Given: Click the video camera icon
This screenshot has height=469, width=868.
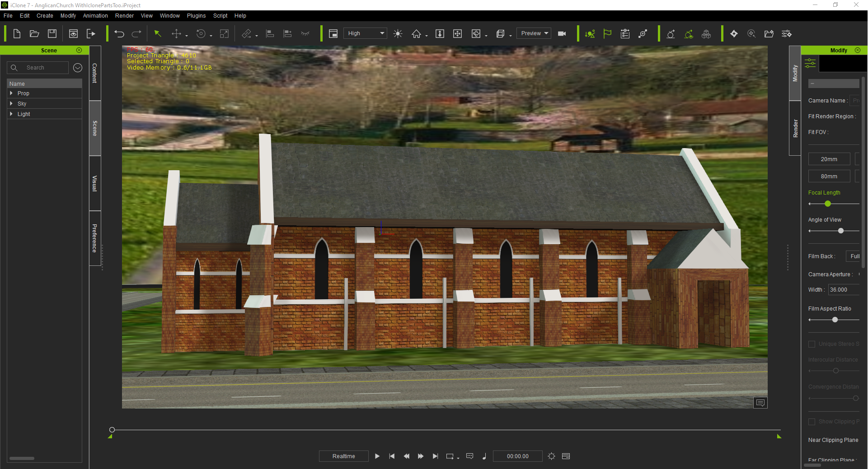Looking at the screenshot, I should click(x=562, y=33).
